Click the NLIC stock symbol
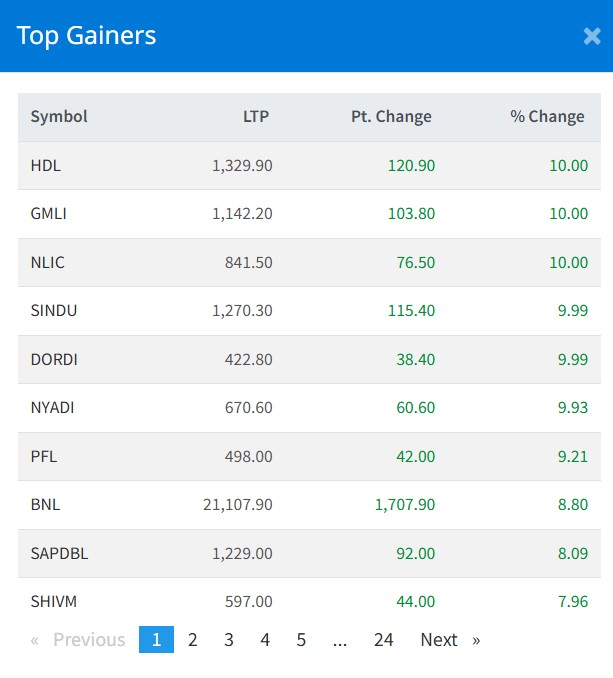Viewport: 613px width, 678px height. point(48,263)
